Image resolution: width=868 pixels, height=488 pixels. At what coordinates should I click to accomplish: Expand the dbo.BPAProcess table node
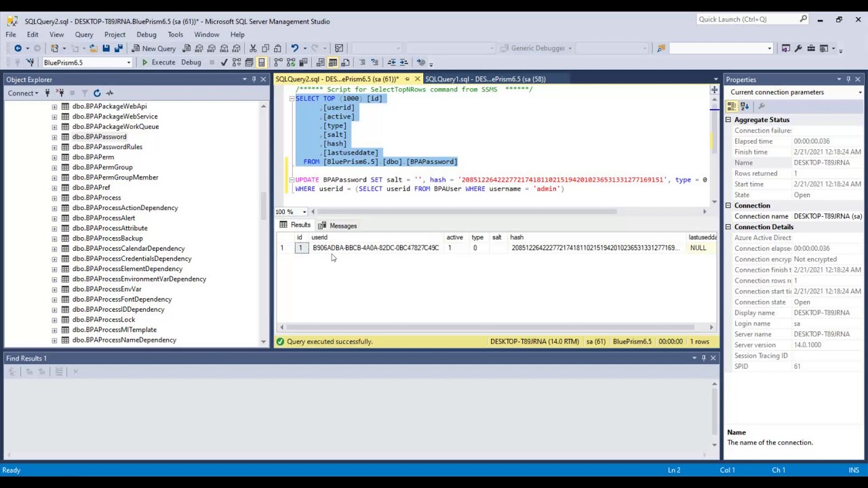tap(54, 198)
